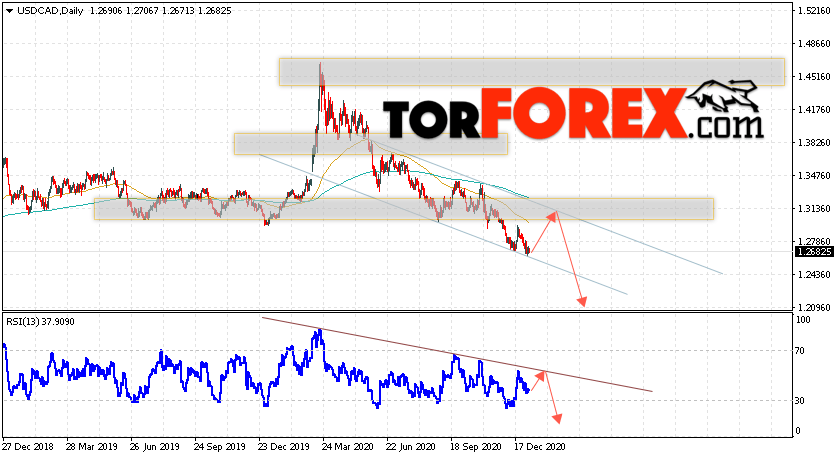
Task: Click the 1.38260 price axis label
Action: [x=814, y=143]
